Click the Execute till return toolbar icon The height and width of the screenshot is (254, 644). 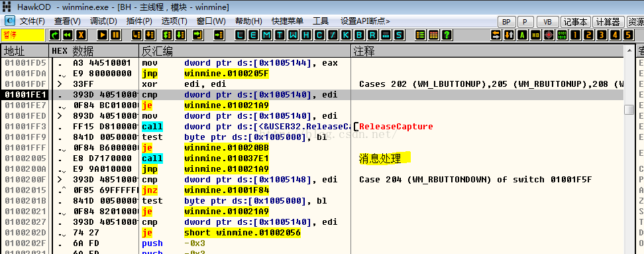click(x=198, y=35)
